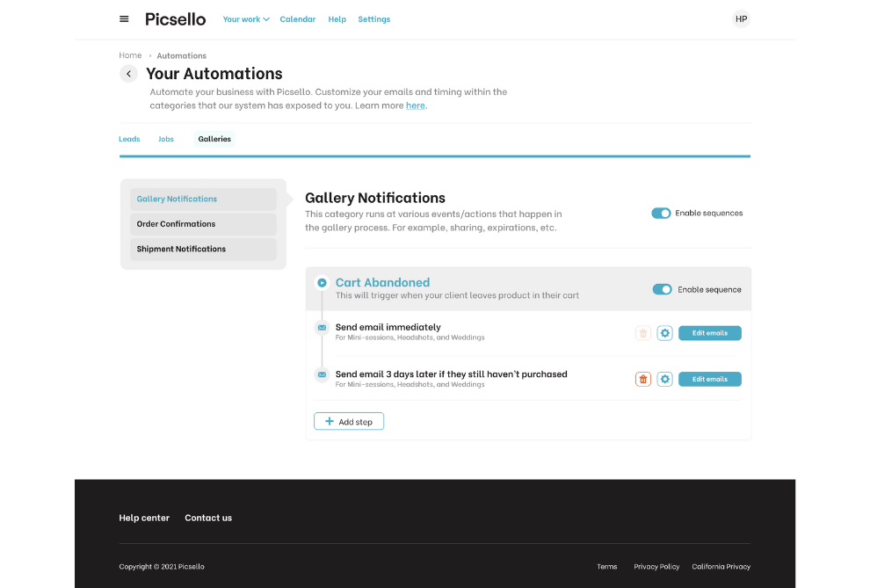Screen dimensions: 870x588
Task: Switch to the Jobs tab
Action: tap(165, 139)
